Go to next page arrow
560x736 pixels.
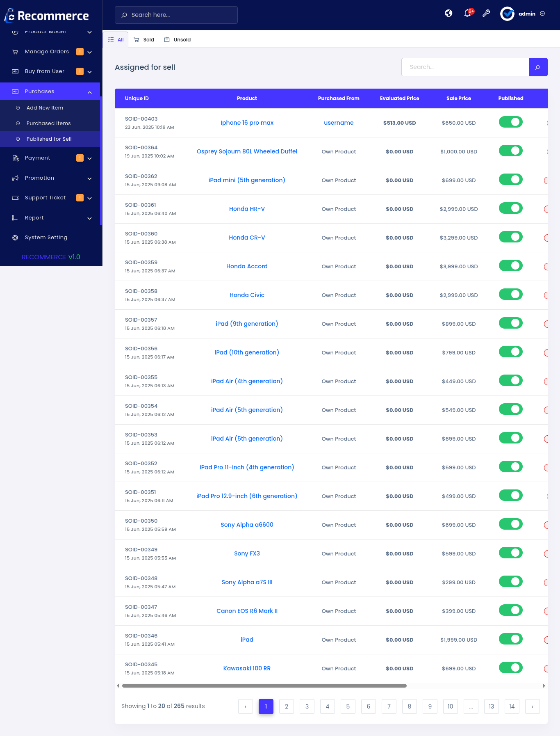point(533,706)
